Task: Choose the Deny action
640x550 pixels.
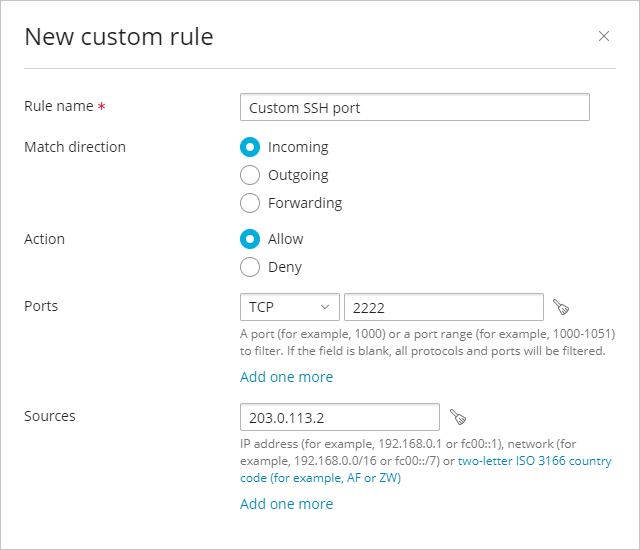Action: [250, 267]
